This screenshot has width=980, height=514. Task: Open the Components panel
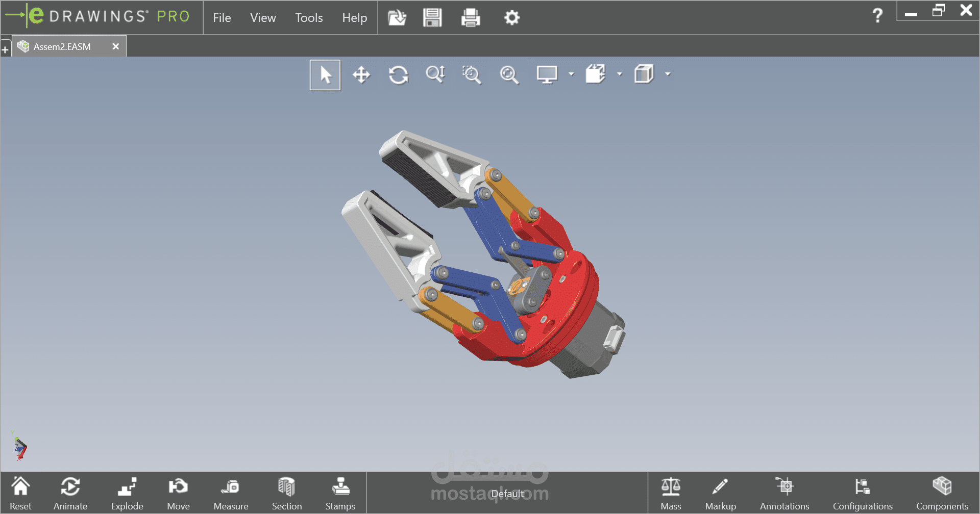tap(942, 493)
